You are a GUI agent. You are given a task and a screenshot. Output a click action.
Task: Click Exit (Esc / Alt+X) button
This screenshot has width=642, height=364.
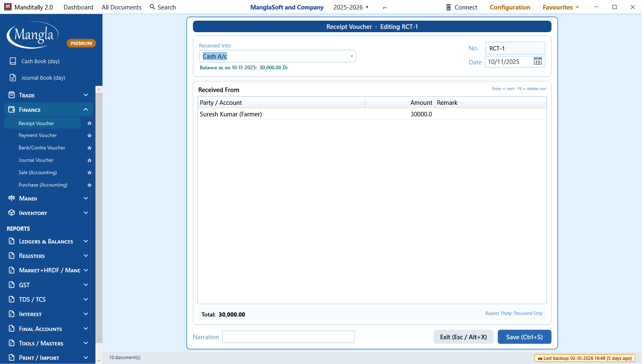[464, 337]
